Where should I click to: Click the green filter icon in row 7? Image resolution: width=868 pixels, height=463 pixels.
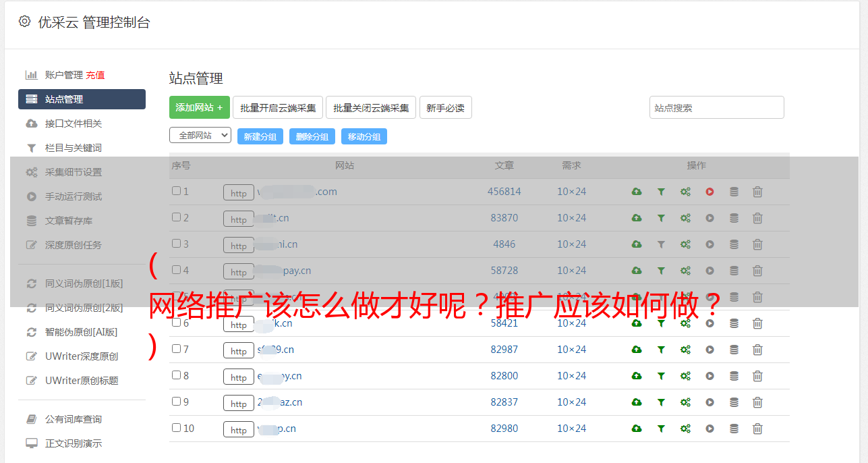661,350
